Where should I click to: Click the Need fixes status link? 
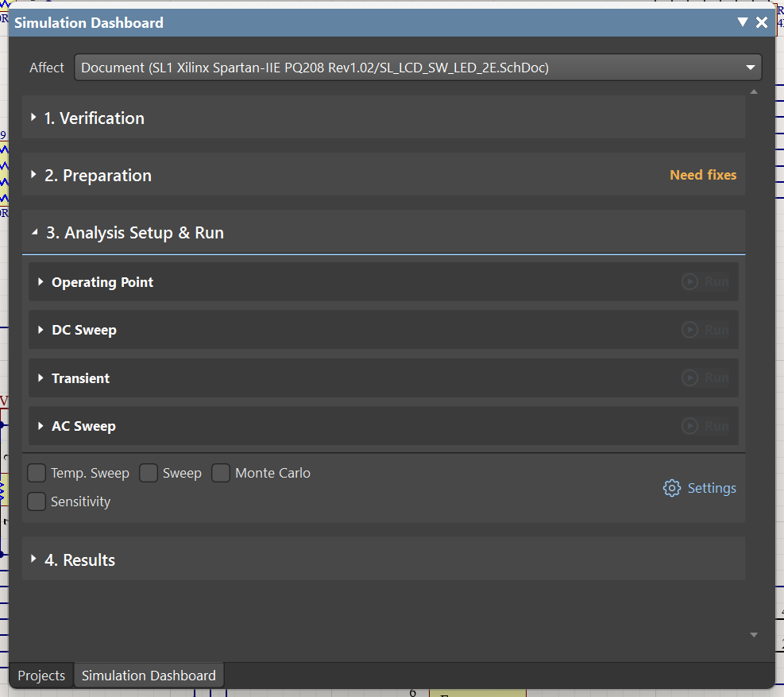point(703,175)
